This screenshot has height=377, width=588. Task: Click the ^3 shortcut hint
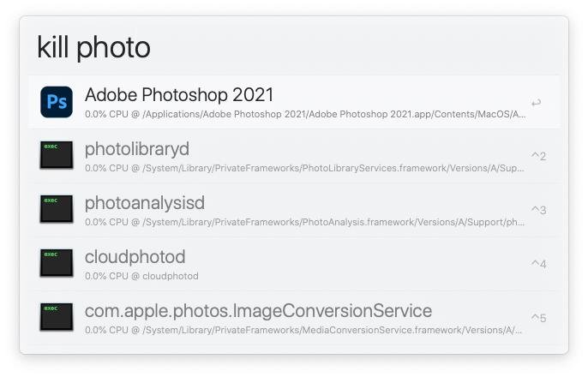tap(538, 210)
